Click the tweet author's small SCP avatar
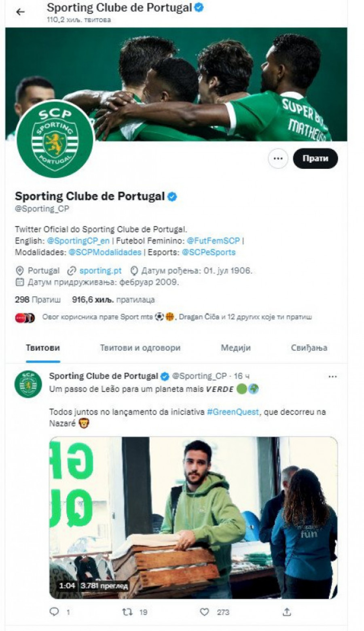This screenshot has width=364, height=631. (x=28, y=384)
